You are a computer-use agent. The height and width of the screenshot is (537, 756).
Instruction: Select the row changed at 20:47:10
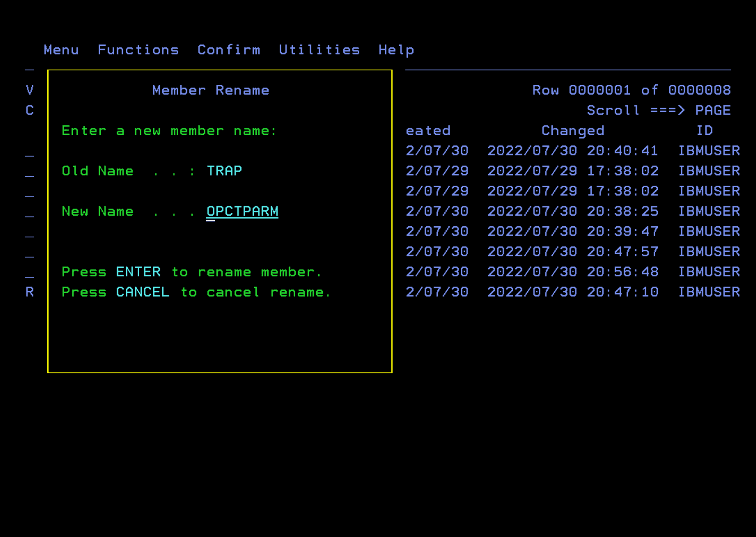tap(573, 292)
